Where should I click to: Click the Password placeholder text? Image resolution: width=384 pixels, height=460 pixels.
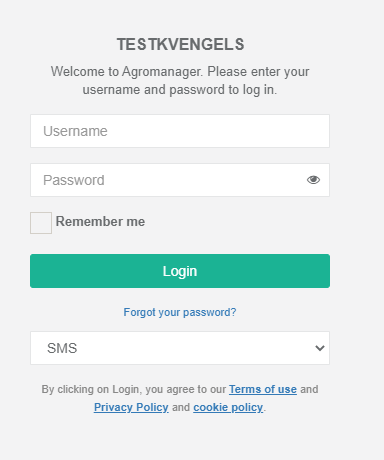[x=74, y=180]
